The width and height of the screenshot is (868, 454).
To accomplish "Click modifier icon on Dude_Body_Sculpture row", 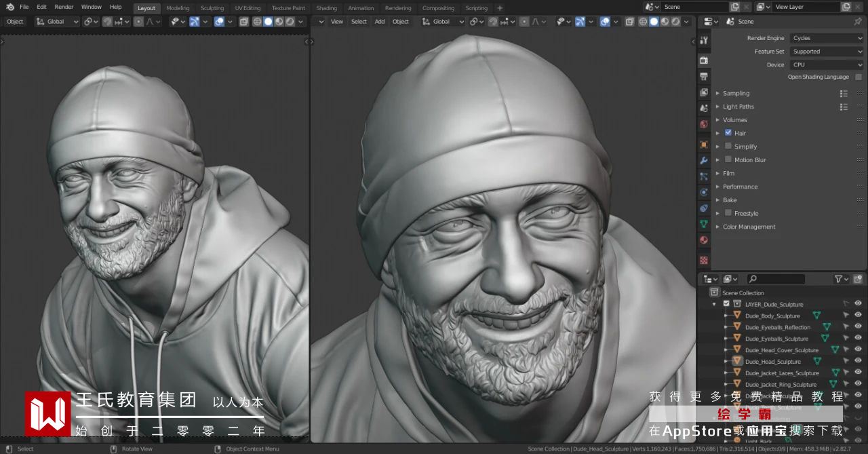I will coord(816,316).
